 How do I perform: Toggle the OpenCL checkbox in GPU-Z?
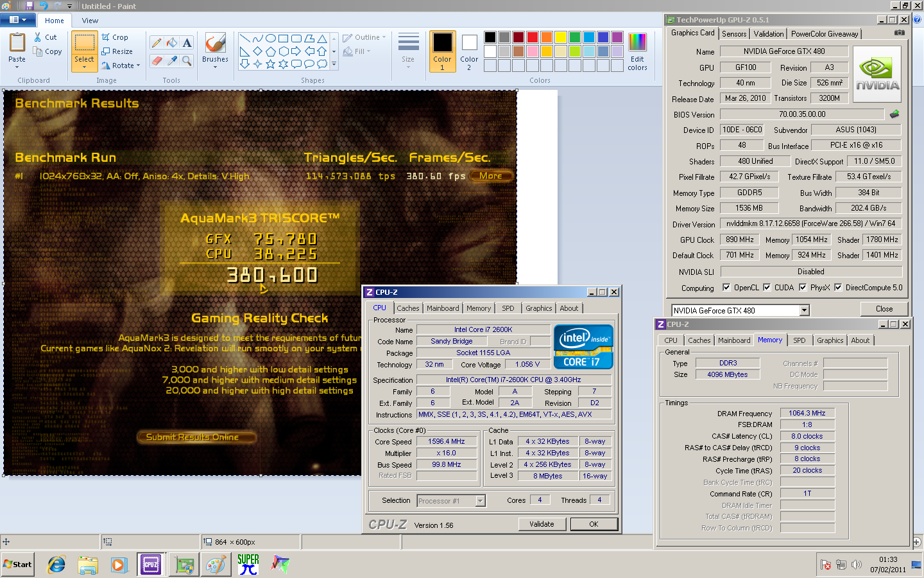pos(726,288)
